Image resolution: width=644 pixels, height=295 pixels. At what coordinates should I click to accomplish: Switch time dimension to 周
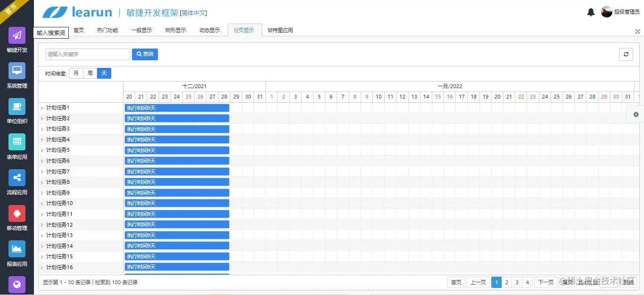pos(90,73)
